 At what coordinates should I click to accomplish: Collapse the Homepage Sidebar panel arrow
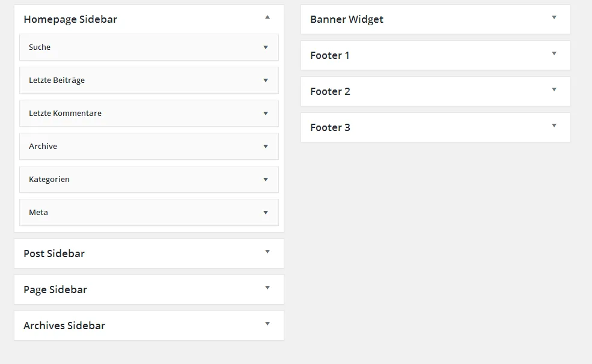267,17
